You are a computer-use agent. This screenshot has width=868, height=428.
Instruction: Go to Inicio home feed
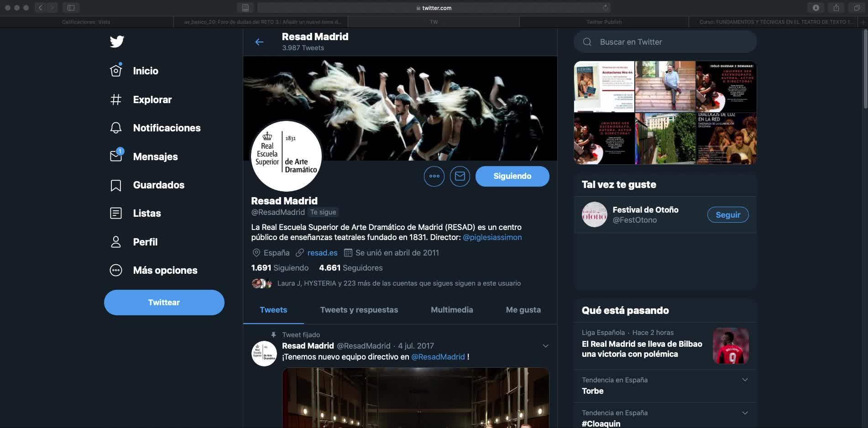coord(134,71)
